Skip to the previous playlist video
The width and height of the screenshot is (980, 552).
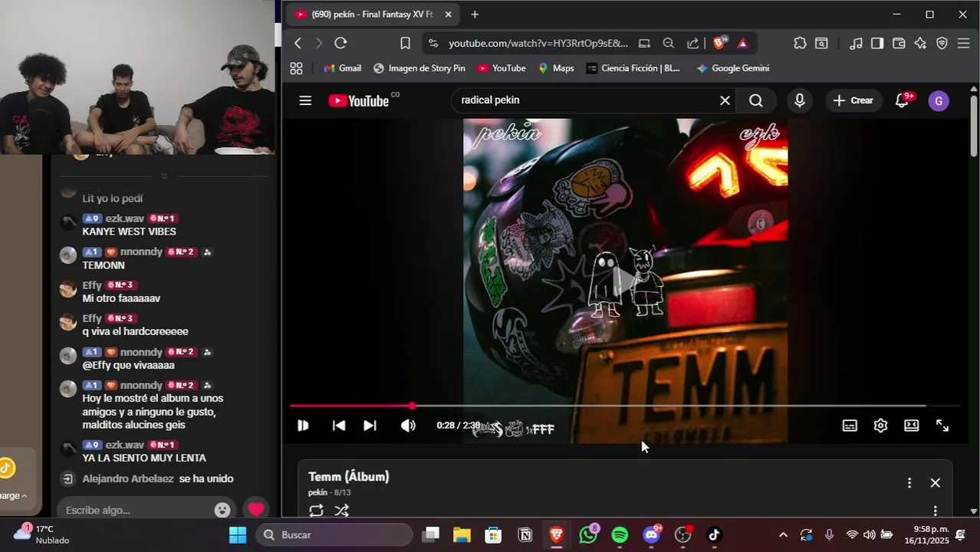pos(339,426)
